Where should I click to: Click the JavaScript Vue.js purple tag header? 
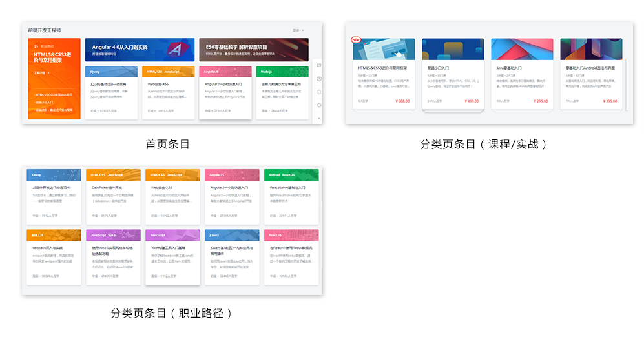coord(113,235)
